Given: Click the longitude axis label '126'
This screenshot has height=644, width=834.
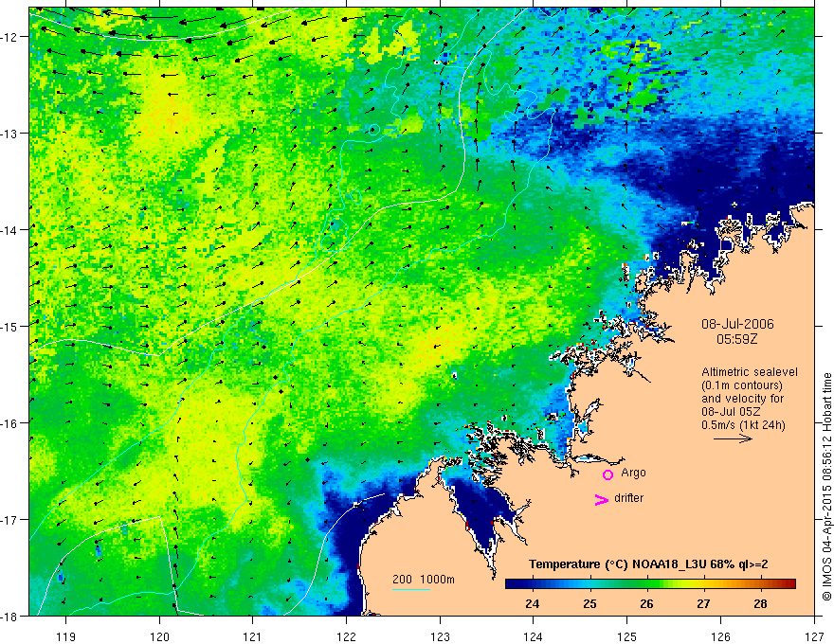Looking at the screenshot, I should click(720, 636).
